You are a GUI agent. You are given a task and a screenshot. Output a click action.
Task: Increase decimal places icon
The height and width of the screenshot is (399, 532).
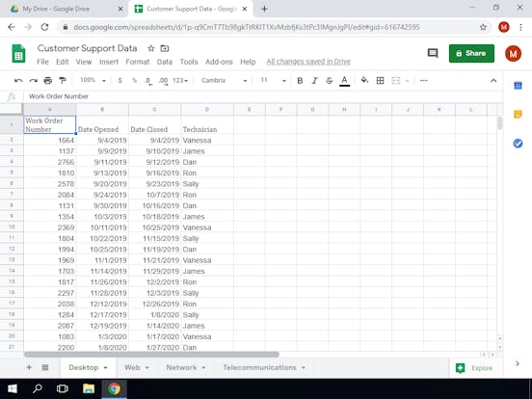(163, 81)
